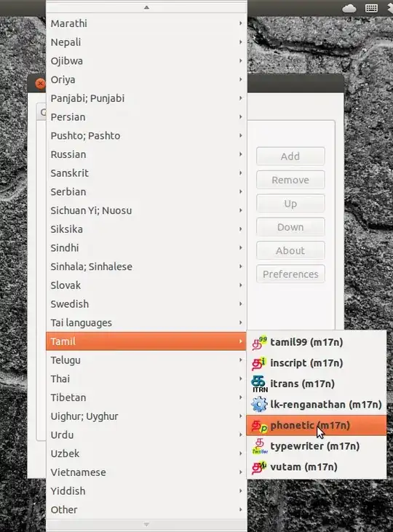
Task: Expand the Sanskrit submenu arrow
Action: [240, 173]
